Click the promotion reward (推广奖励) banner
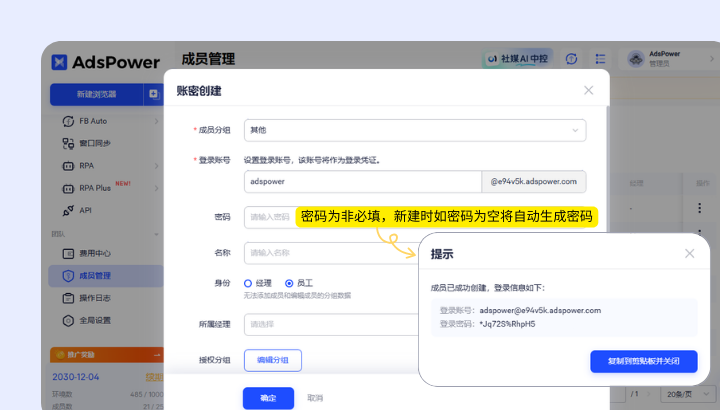This screenshot has height=410, width=720. point(107,355)
